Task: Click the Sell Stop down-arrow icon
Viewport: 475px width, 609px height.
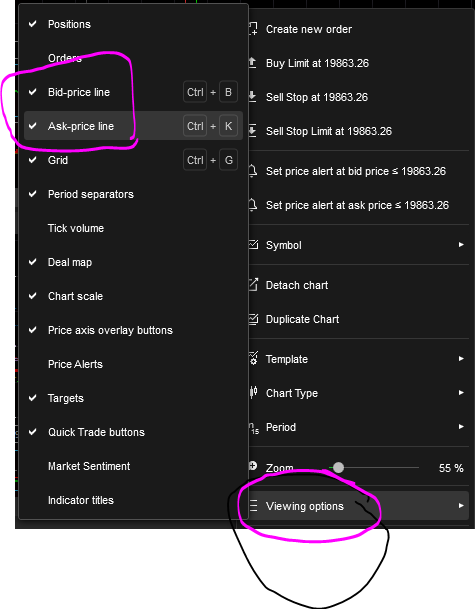Action: click(253, 97)
